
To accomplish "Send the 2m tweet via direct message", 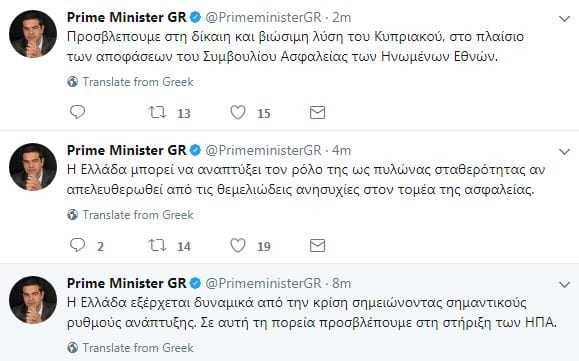I will 317,112.
